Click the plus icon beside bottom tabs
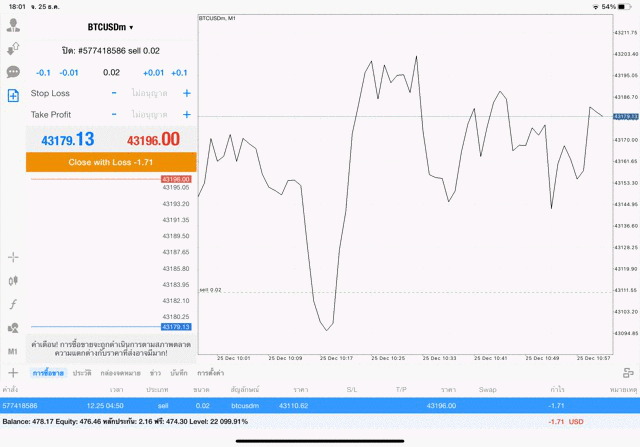 point(13,372)
